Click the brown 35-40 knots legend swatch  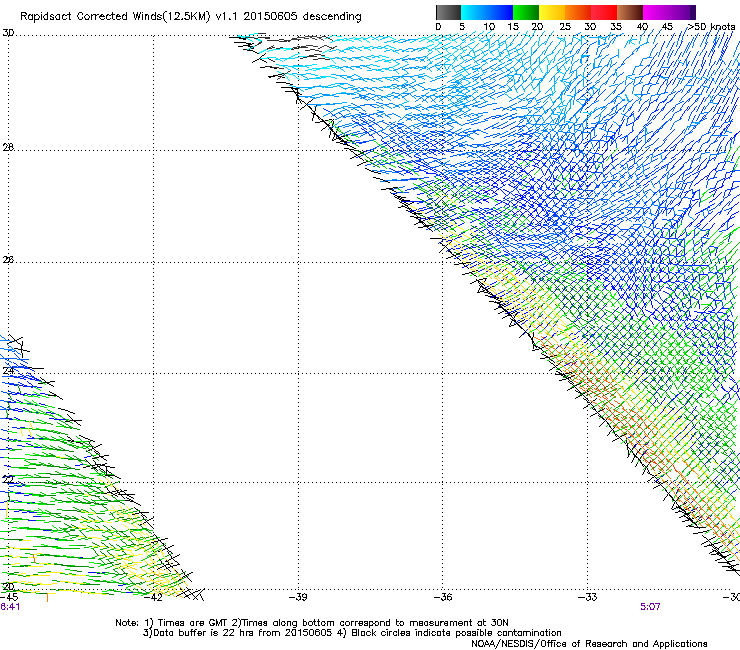(630, 12)
